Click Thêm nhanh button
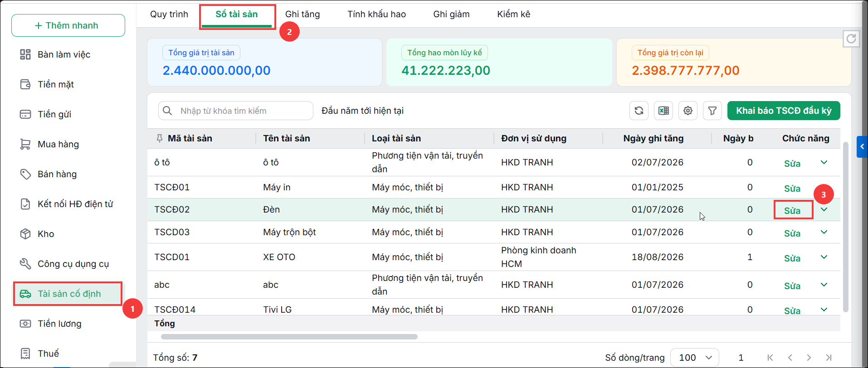 (68, 25)
